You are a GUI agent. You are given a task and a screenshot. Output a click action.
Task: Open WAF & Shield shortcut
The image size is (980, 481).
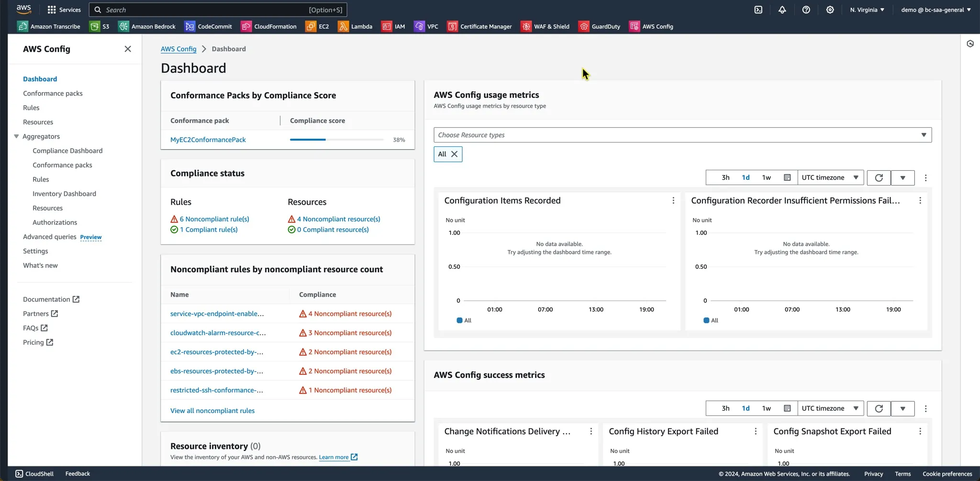coord(546,26)
